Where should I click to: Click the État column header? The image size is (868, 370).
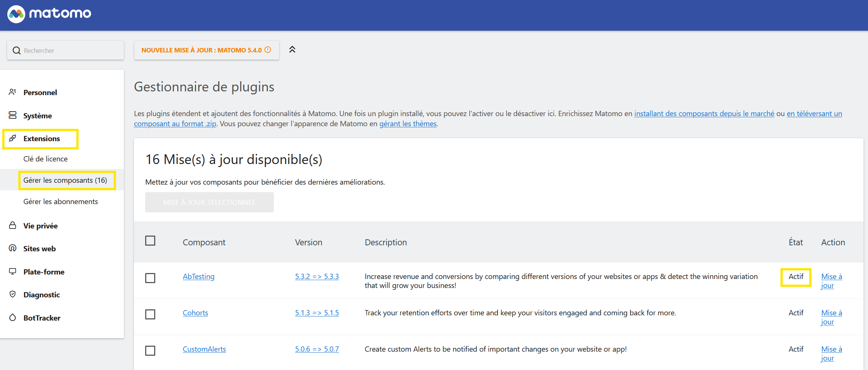[796, 242]
